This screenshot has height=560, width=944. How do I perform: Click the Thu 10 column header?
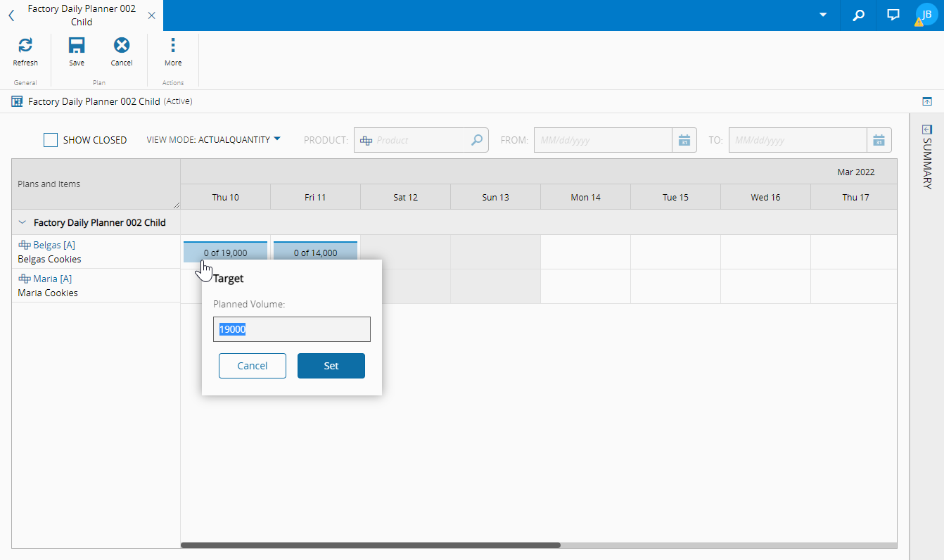click(225, 197)
